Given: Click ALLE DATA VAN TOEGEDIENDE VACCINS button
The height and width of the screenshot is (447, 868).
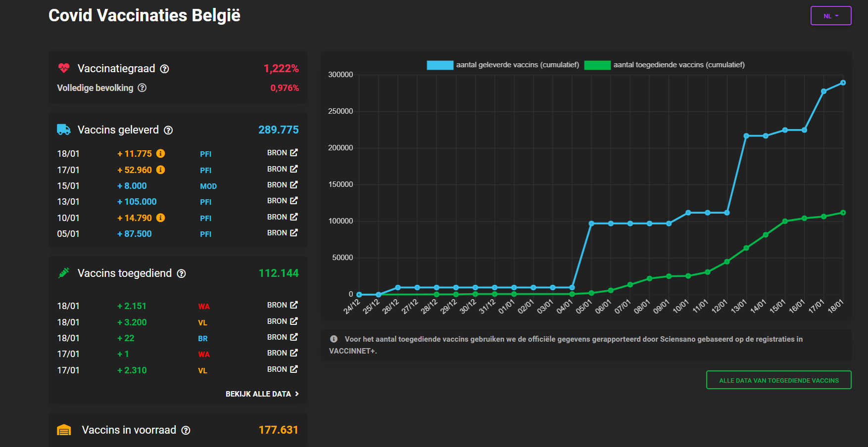Looking at the screenshot, I should [778, 380].
